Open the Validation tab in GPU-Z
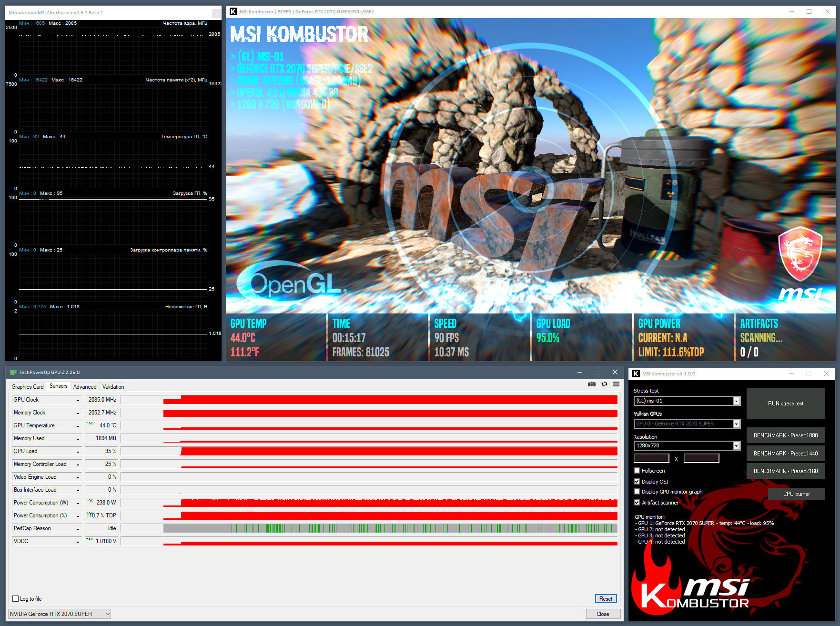840x626 pixels. [113, 387]
